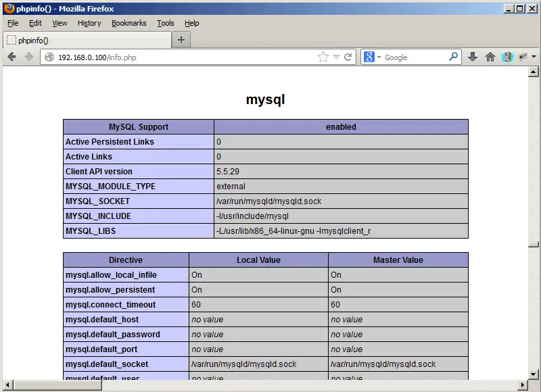Open the Tools menu
The image size is (541, 392).
pos(166,23)
